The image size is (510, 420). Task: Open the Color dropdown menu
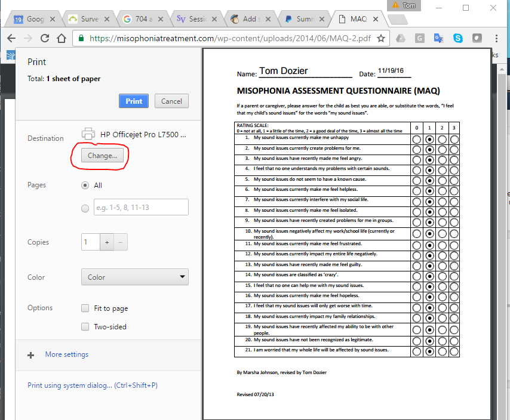pyautogui.click(x=134, y=277)
